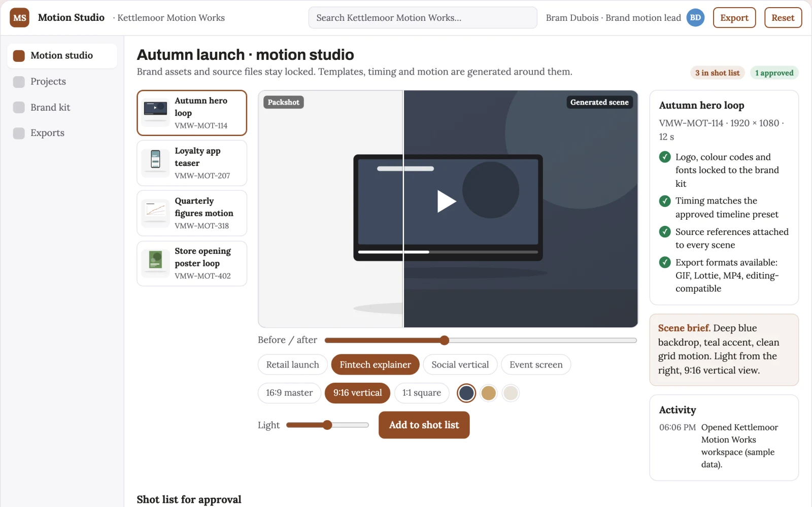Select the Store opening poster loop thumbnail
Image resolution: width=812 pixels, height=507 pixels.
155,263
